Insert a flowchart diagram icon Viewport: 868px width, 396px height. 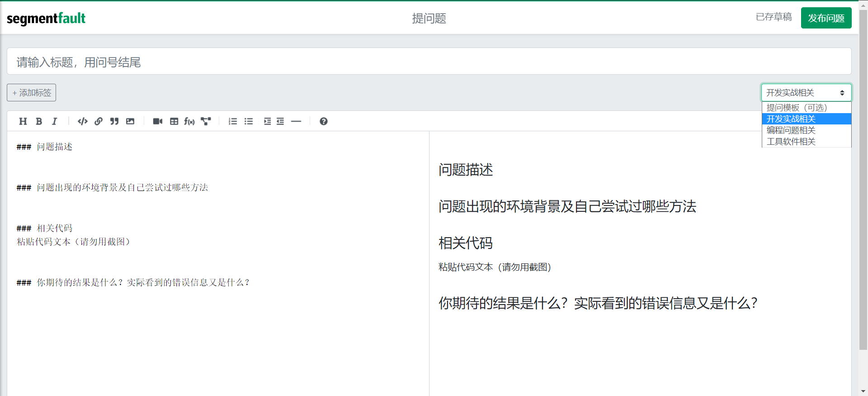pyautogui.click(x=206, y=121)
